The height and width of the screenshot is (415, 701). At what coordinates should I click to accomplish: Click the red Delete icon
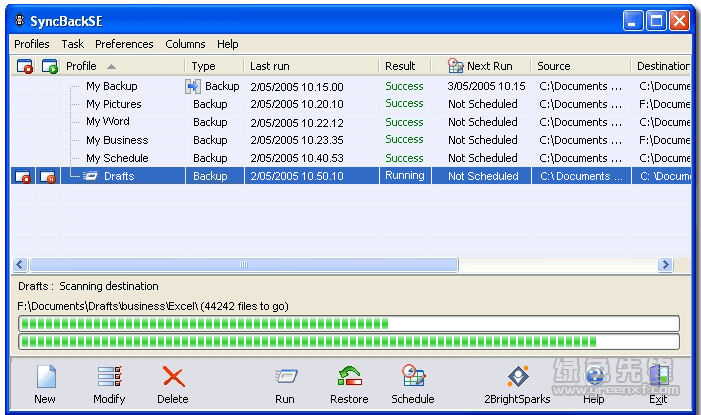point(173,377)
